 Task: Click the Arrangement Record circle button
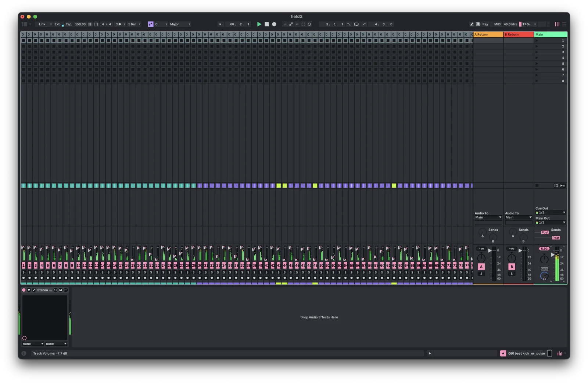pos(274,24)
